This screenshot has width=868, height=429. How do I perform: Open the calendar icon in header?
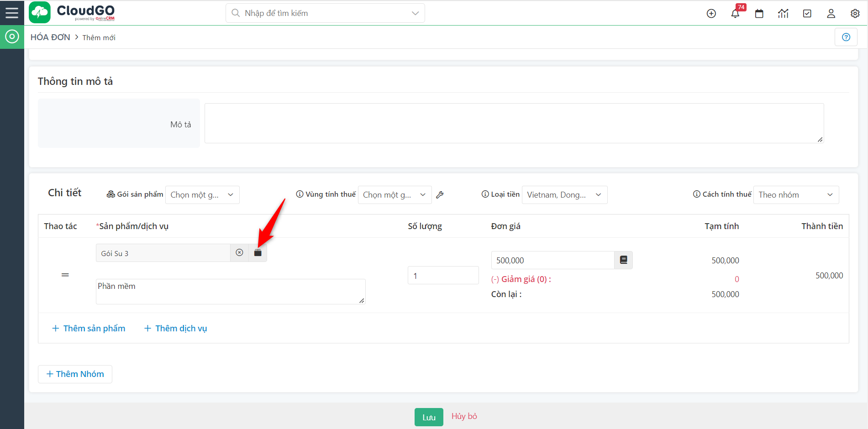(x=759, y=14)
